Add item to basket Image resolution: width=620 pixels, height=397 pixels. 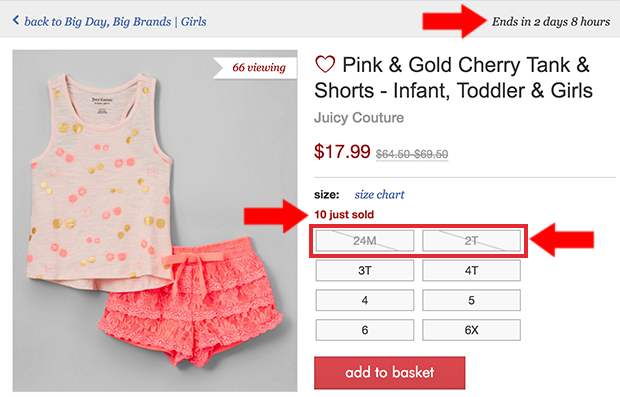(x=389, y=372)
